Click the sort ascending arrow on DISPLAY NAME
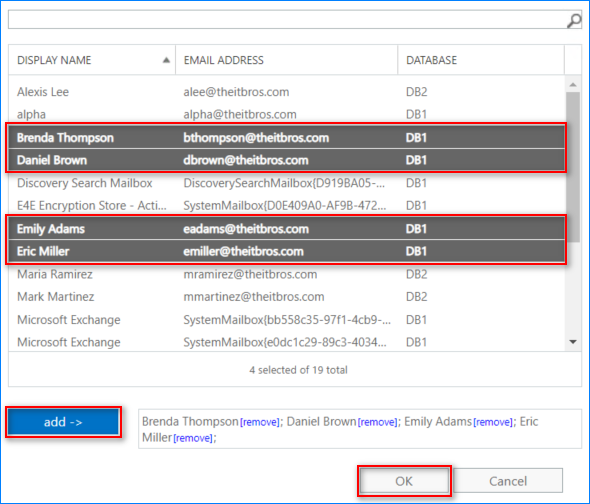The width and height of the screenshot is (590, 504). coord(166,60)
